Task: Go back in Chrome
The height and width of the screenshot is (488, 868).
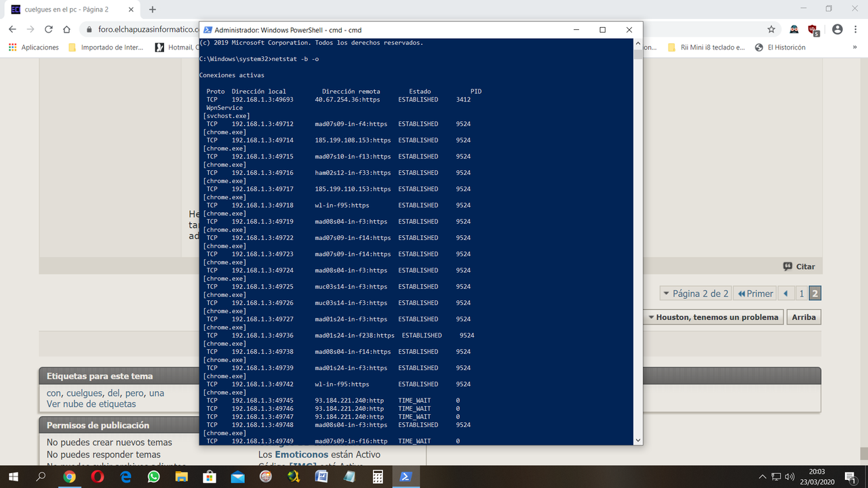Action: 12,29
